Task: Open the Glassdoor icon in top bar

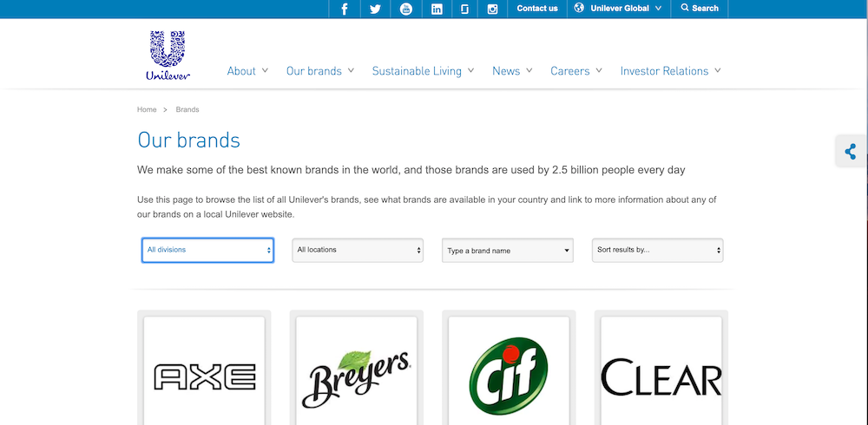Action: click(465, 9)
